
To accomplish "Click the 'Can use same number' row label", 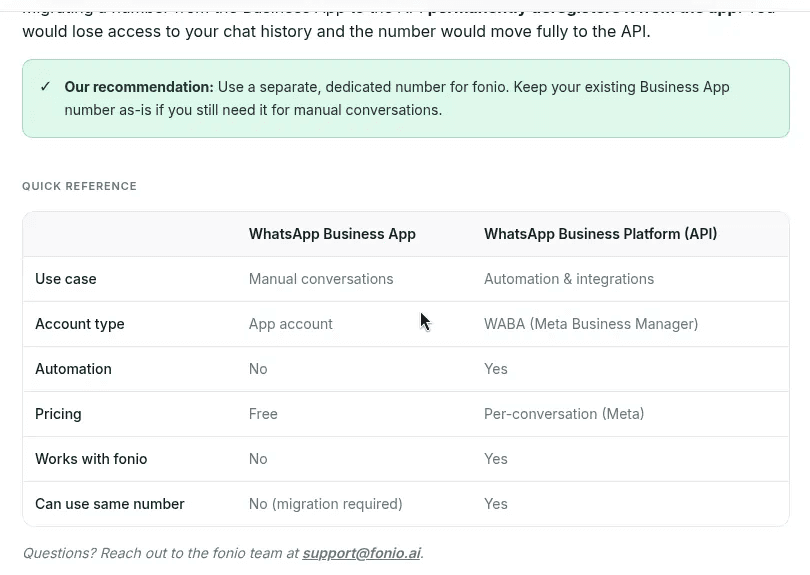I will [x=110, y=504].
